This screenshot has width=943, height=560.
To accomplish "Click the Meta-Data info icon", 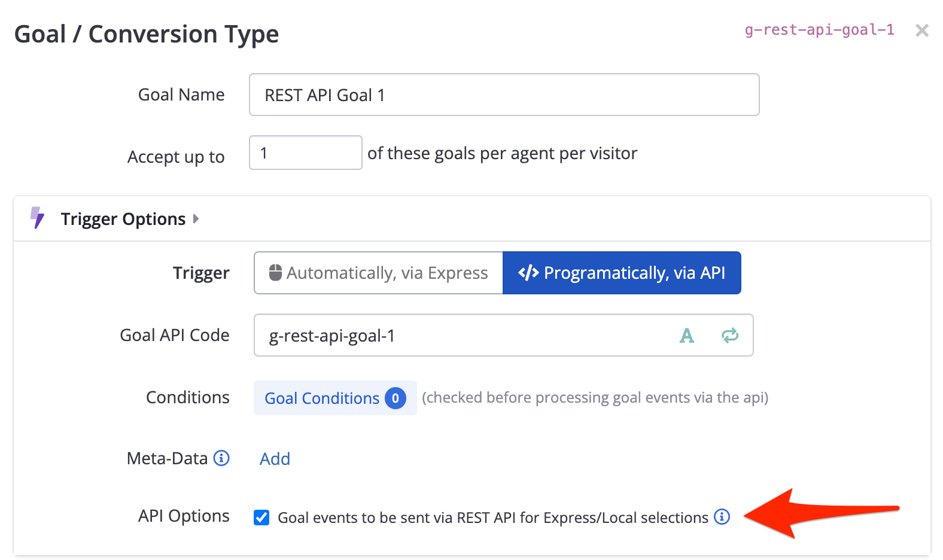I will pyautogui.click(x=221, y=458).
